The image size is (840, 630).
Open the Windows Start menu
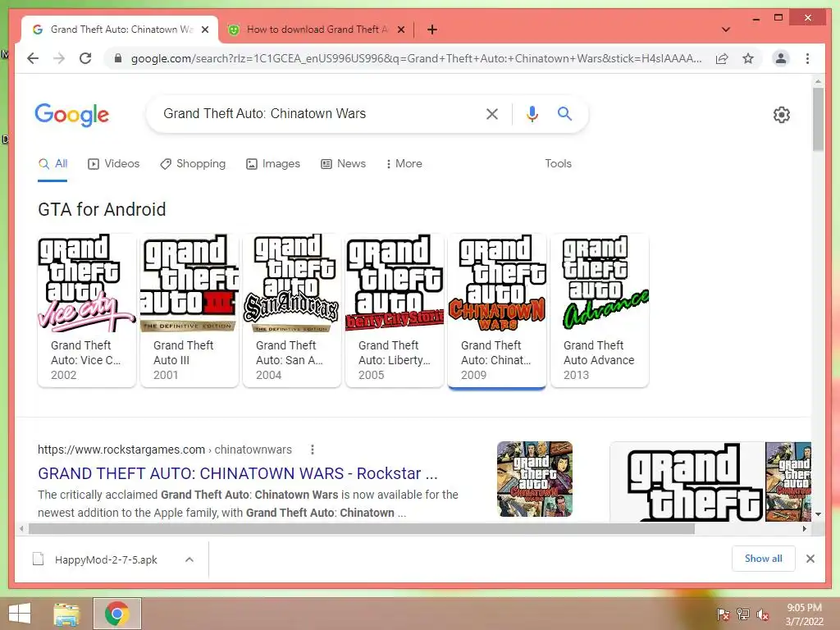tap(20, 614)
